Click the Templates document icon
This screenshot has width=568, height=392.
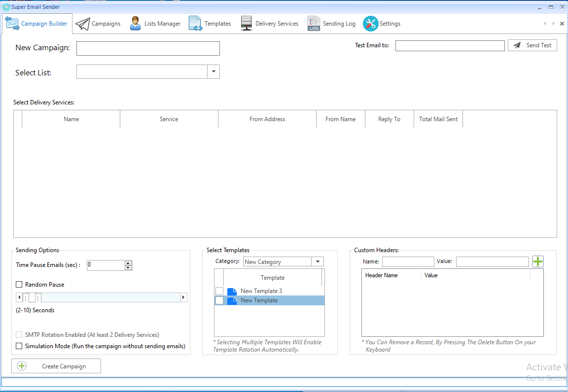click(x=195, y=24)
